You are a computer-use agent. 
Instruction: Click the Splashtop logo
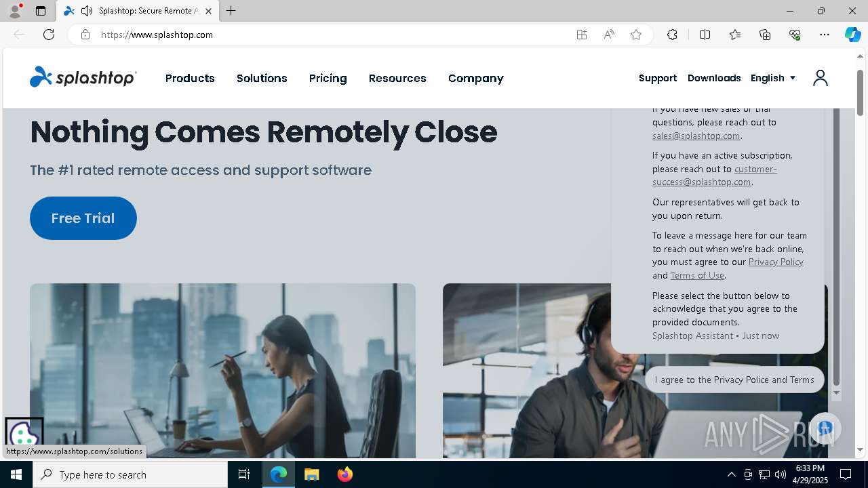(x=83, y=77)
